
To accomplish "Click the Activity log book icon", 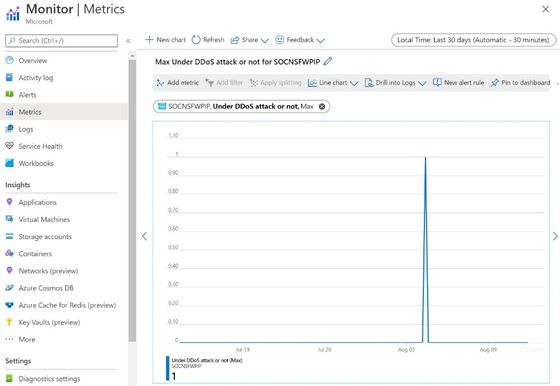I will (10, 77).
